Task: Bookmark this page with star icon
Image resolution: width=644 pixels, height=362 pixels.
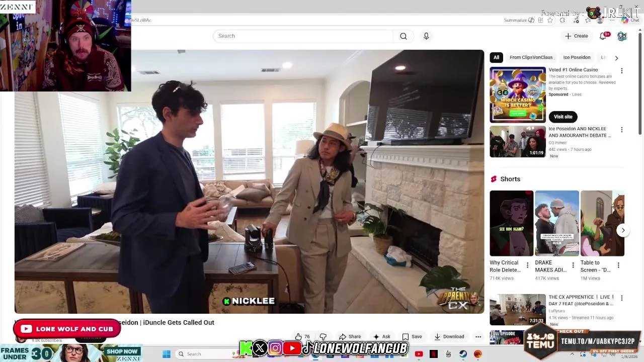Action: [x=550, y=20]
